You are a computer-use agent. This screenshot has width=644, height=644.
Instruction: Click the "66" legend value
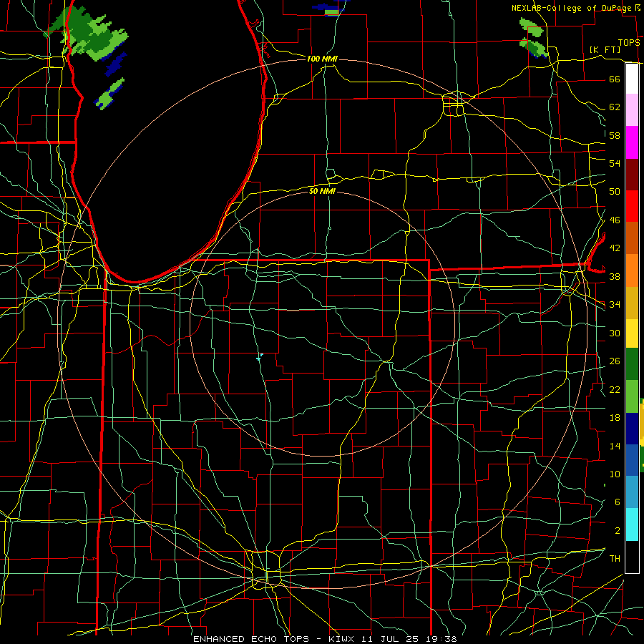tap(615, 79)
